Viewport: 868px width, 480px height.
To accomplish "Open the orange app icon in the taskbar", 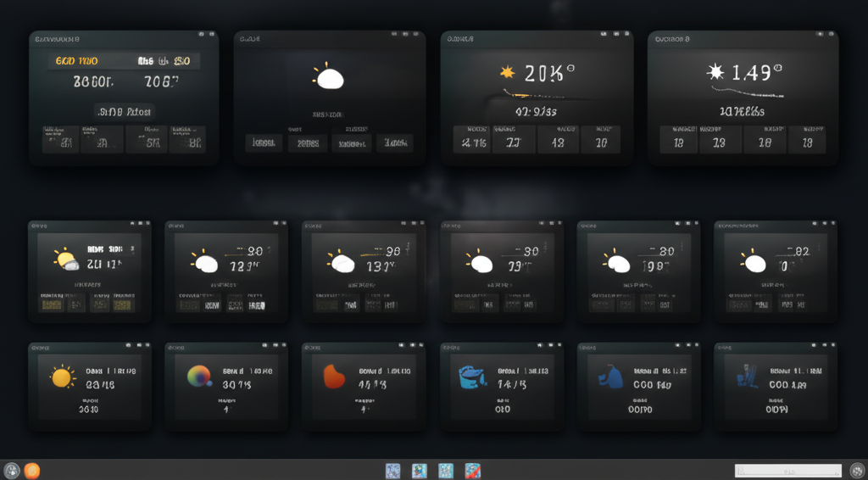I will (32, 471).
